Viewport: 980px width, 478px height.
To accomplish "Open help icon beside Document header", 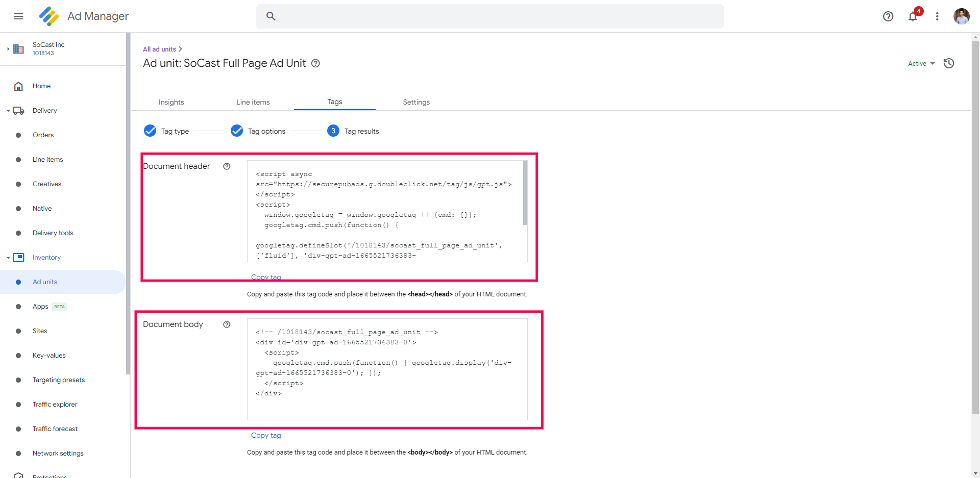I will (x=227, y=166).
